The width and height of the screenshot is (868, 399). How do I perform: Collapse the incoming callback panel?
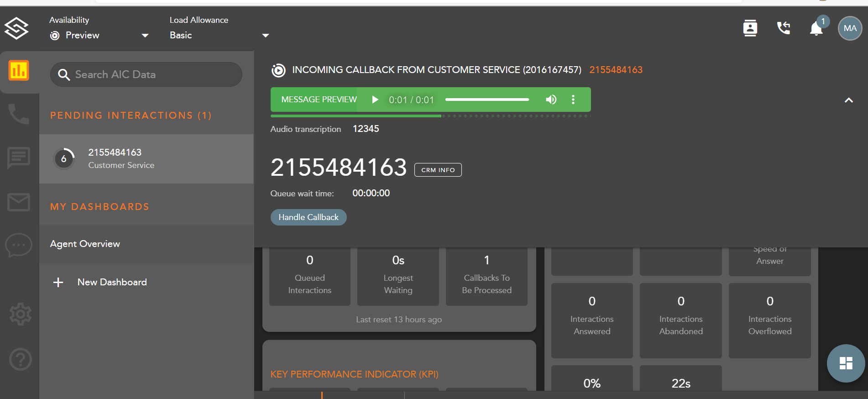tap(848, 100)
